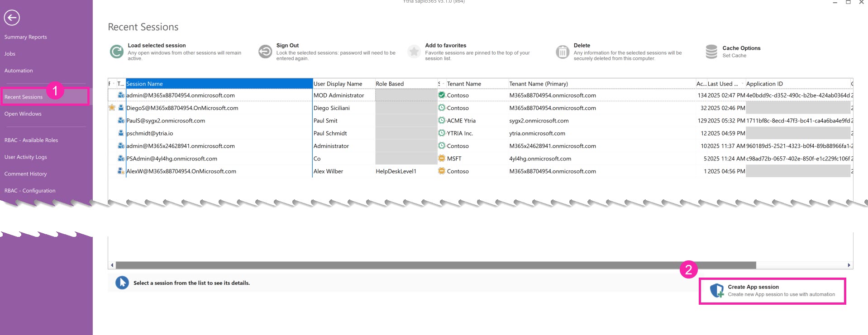The width and height of the screenshot is (868, 335).
Task: Select RBAC - Available Roles menu item
Action: pos(31,140)
